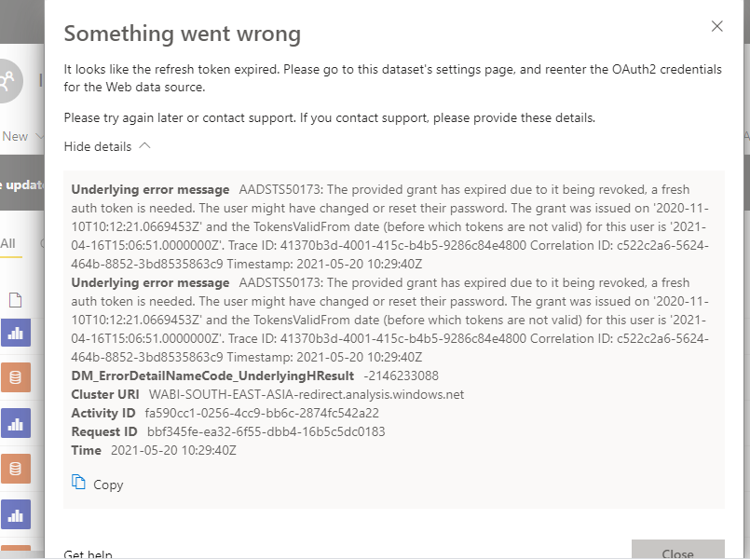The image size is (750, 560).
Task: Click the second purple report icon
Action: (x=16, y=424)
